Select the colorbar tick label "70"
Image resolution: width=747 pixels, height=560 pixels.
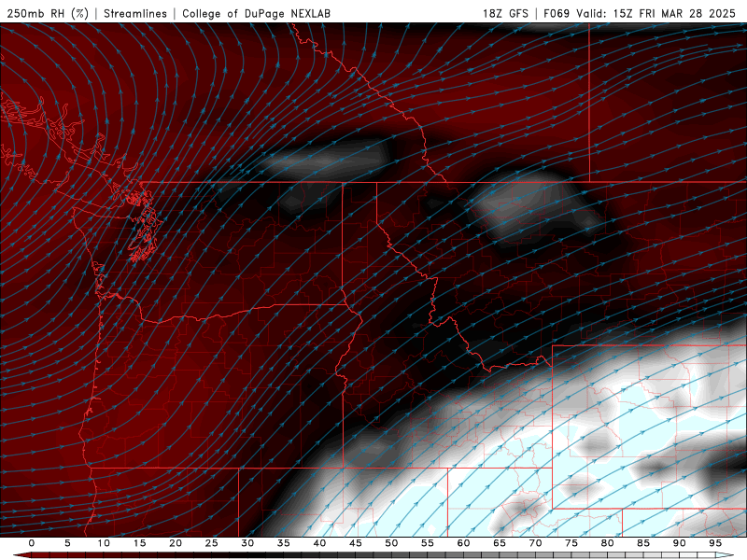pyautogui.click(x=535, y=543)
